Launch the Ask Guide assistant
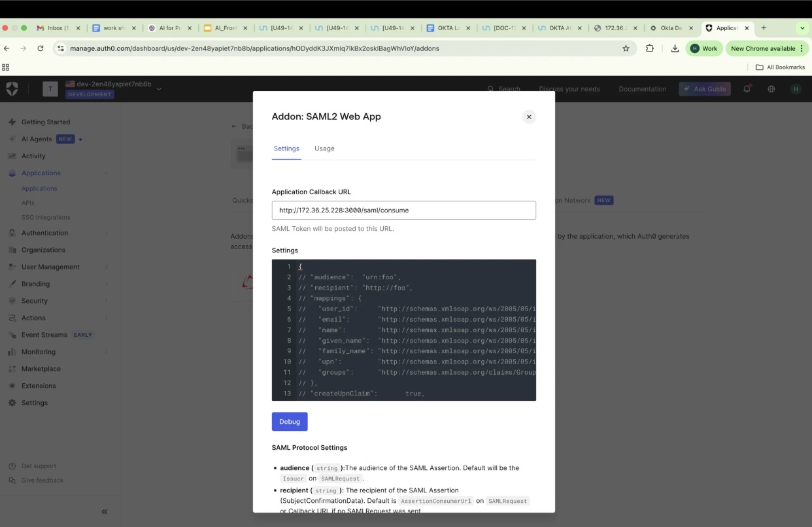 point(704,88)
